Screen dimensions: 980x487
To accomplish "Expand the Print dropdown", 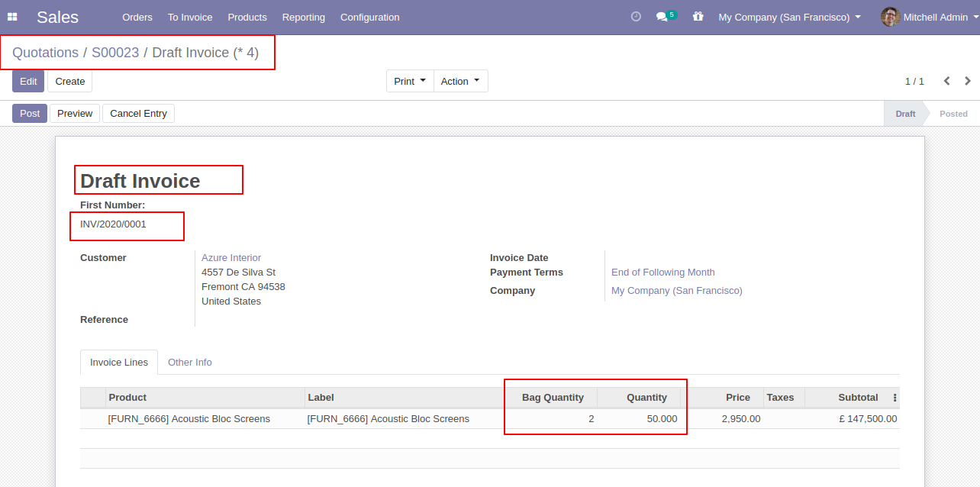I will point(410,81).
